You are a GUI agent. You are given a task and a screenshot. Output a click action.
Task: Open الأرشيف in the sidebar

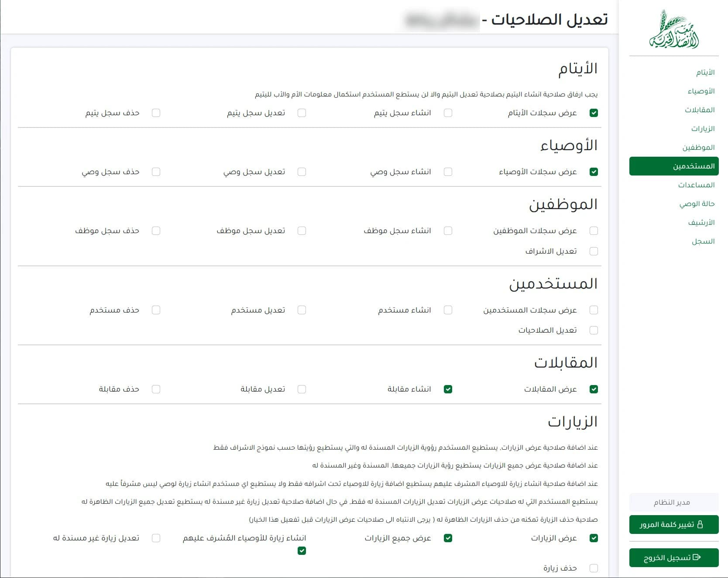[x=701, y=223]
